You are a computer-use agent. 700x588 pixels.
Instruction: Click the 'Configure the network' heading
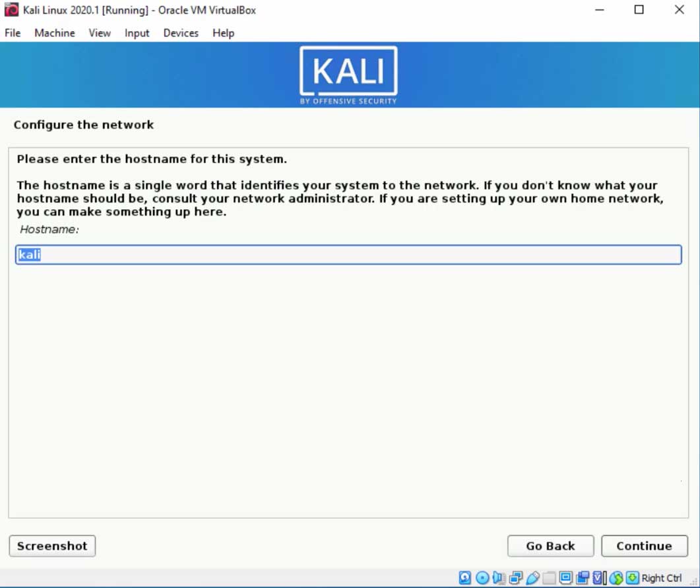[x=84, y=125]
